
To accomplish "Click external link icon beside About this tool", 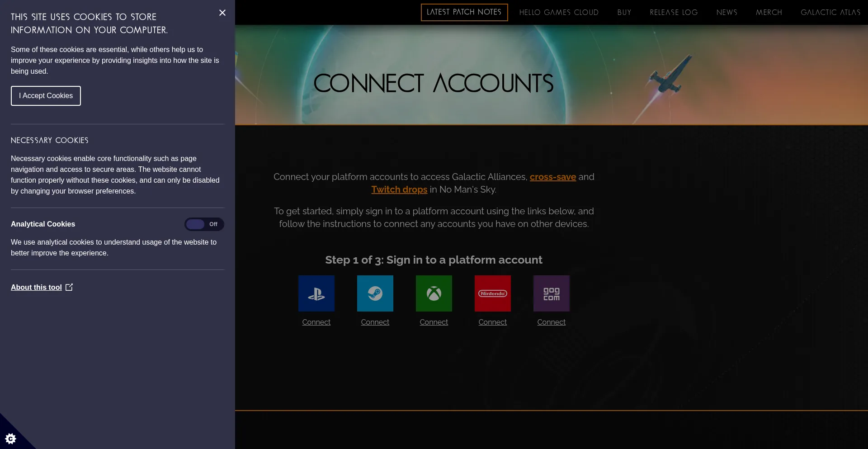I will (69, 287).
